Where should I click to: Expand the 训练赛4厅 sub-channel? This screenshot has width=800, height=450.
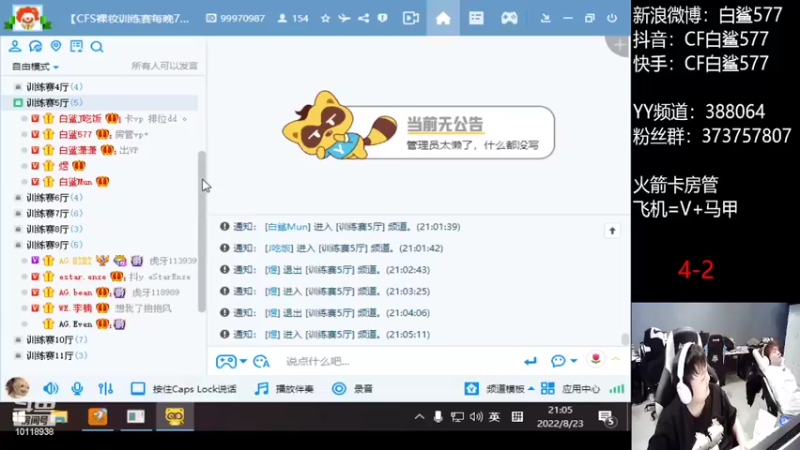pos(54,87)
